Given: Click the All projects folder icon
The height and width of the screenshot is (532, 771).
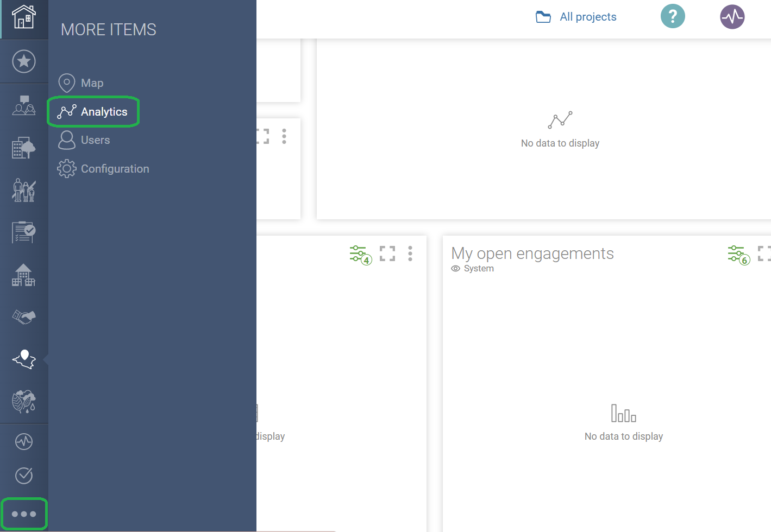Looking at the screenshot, I should tap(543, 17).
